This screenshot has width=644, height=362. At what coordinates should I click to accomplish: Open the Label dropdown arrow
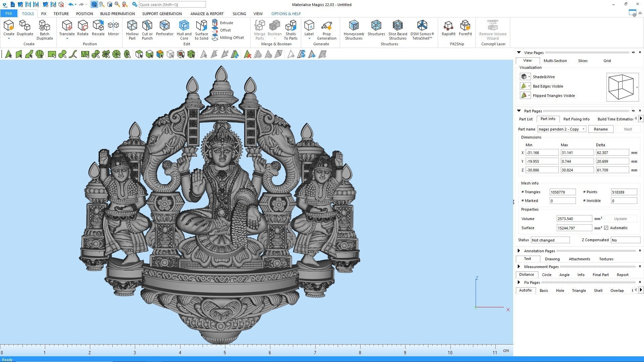point(309,39)
